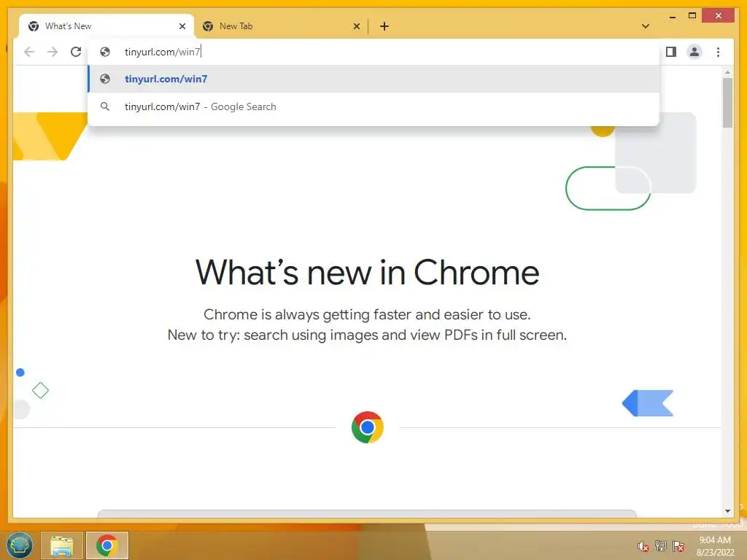This screenshot has width=747, height=560.
Task: Go back with the back arrow button
Action: (x=29, y=52)
